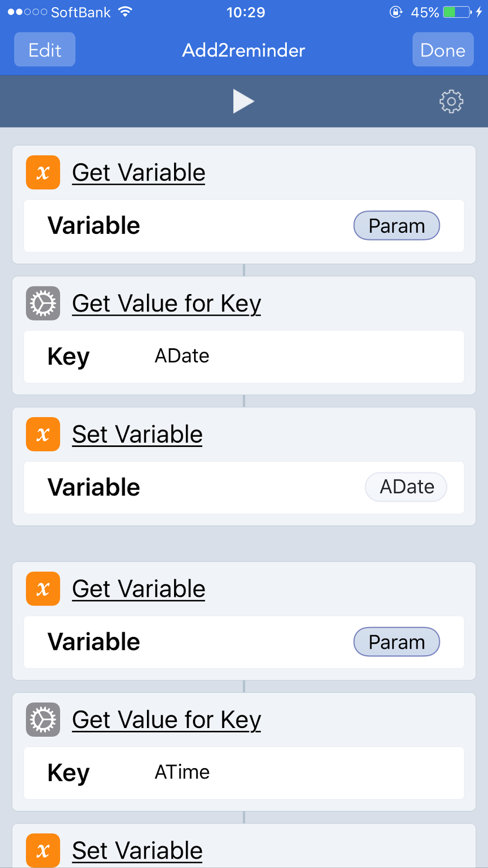Edit the ADate key text field
This screenshot has width=488, height=868.
304,356
